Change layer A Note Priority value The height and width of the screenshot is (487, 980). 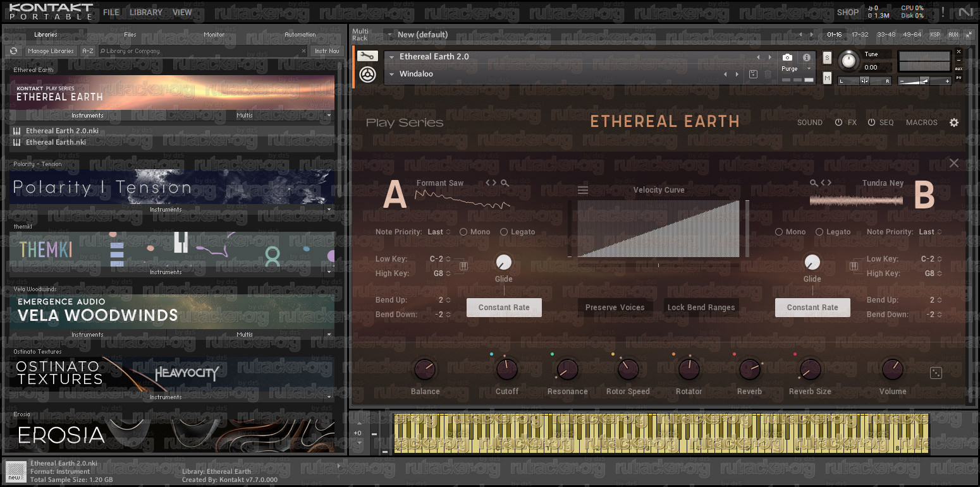(439, 232)
